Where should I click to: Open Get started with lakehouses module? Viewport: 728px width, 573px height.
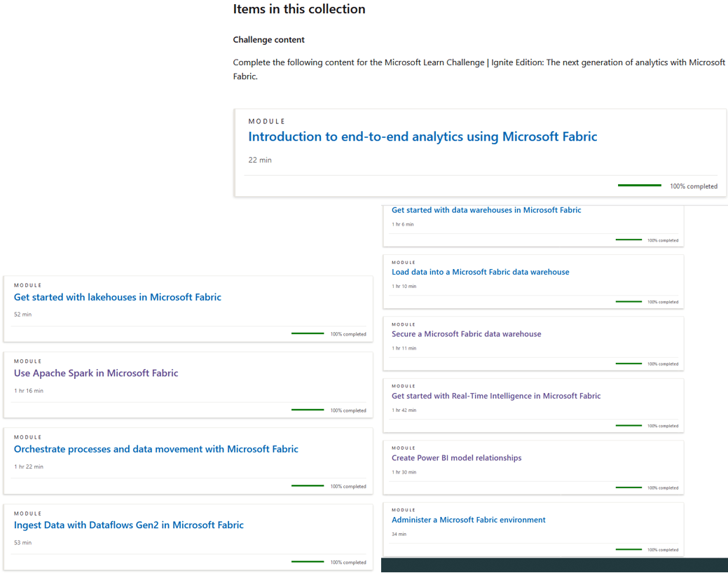[x=118, y=297]
